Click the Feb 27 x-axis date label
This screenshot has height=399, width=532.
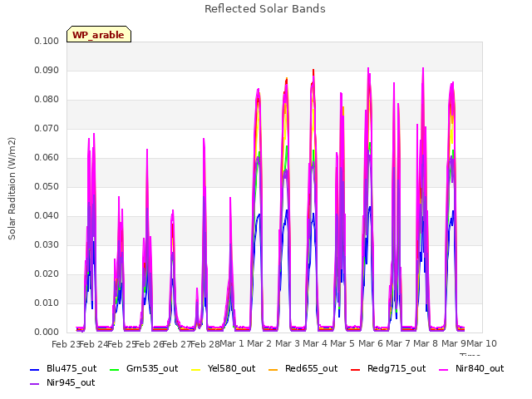click(177, 344)
